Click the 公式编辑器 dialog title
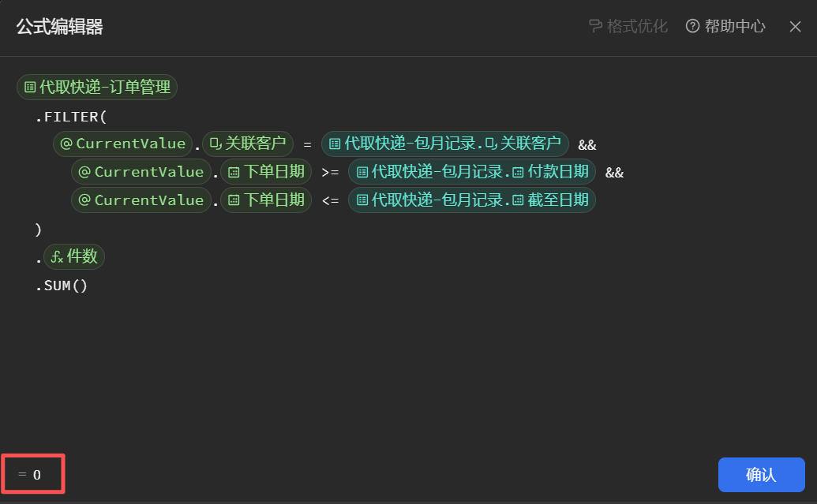The height and width of the screenshot is (504, 817). 59,27
